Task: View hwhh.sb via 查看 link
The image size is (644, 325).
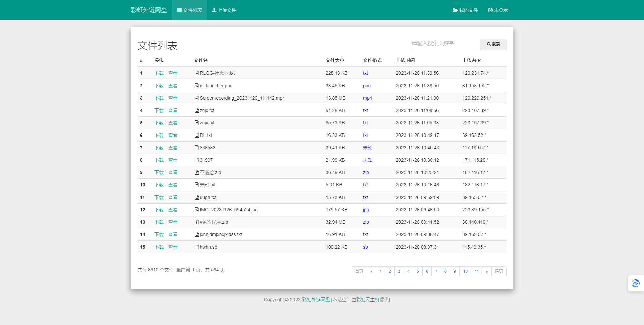Action: click(173, 247)
